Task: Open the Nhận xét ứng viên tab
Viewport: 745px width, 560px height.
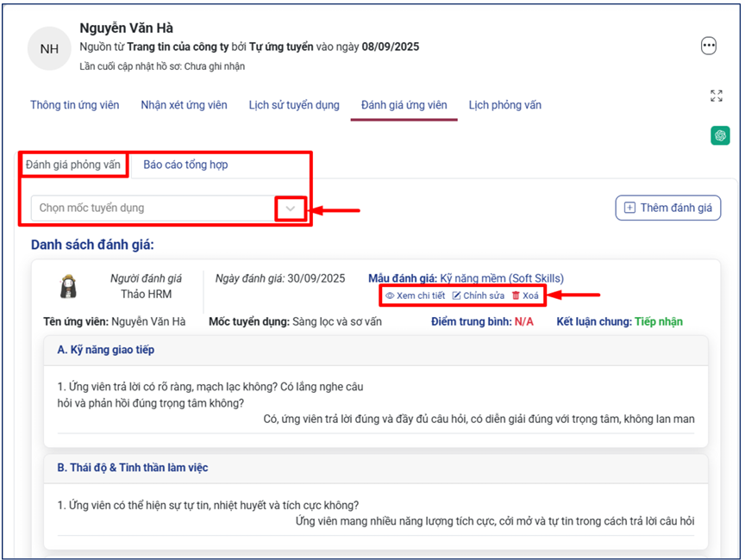Action: coord(184,105)
